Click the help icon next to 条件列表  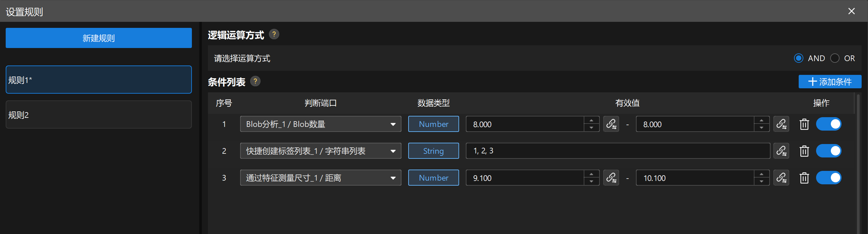click(x=255, y=81)
